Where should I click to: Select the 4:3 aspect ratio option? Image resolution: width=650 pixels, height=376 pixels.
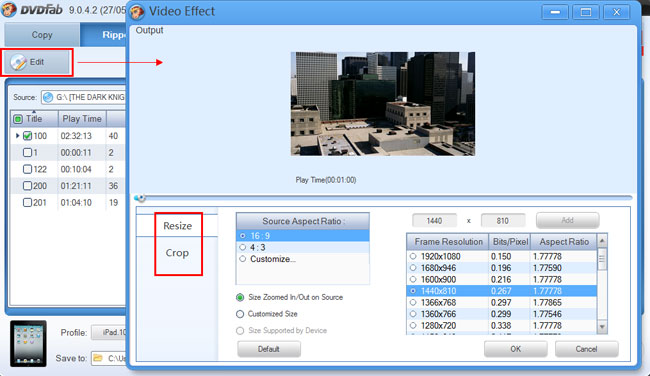click(243, 247)
